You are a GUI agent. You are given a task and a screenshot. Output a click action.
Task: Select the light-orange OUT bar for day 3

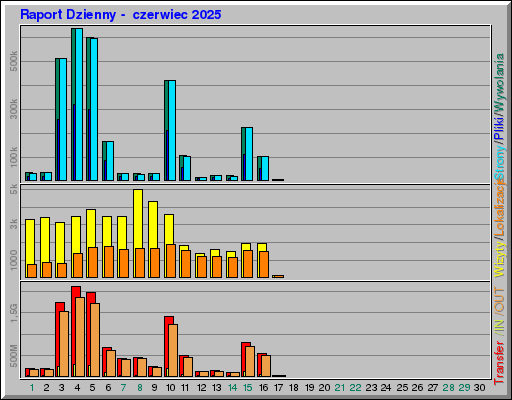point(64,344)
